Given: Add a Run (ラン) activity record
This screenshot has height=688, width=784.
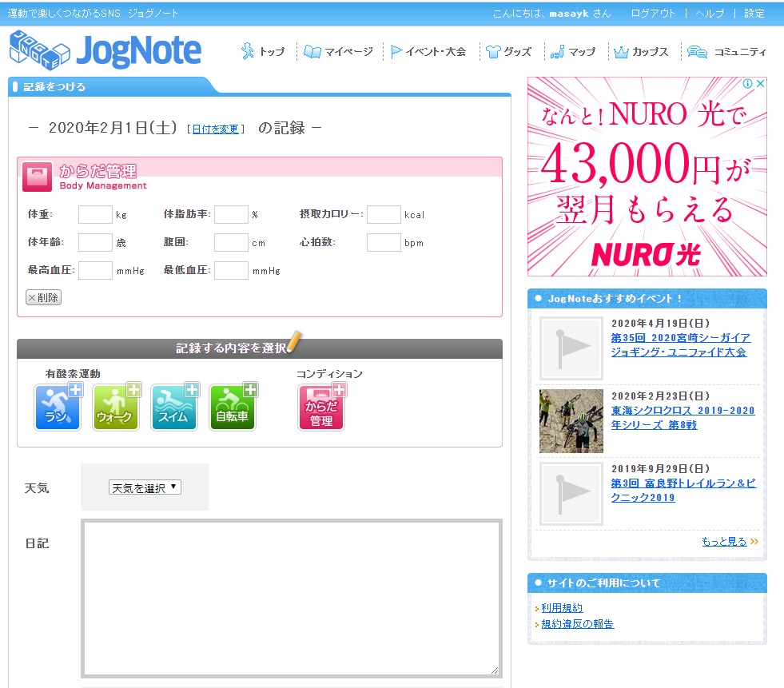Looking at the screenshot, I should [58, 407].
